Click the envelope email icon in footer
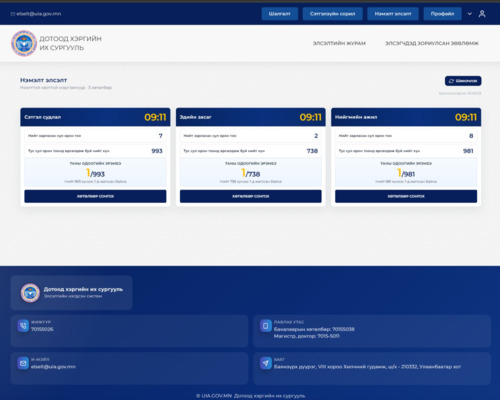The height and width of the screenshot is (400, 500). [23, 363]
